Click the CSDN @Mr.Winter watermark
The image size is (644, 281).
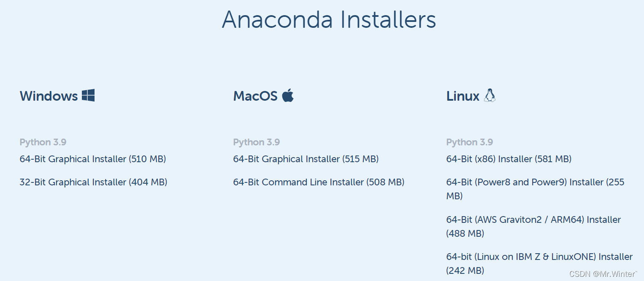tap(603, 274)
